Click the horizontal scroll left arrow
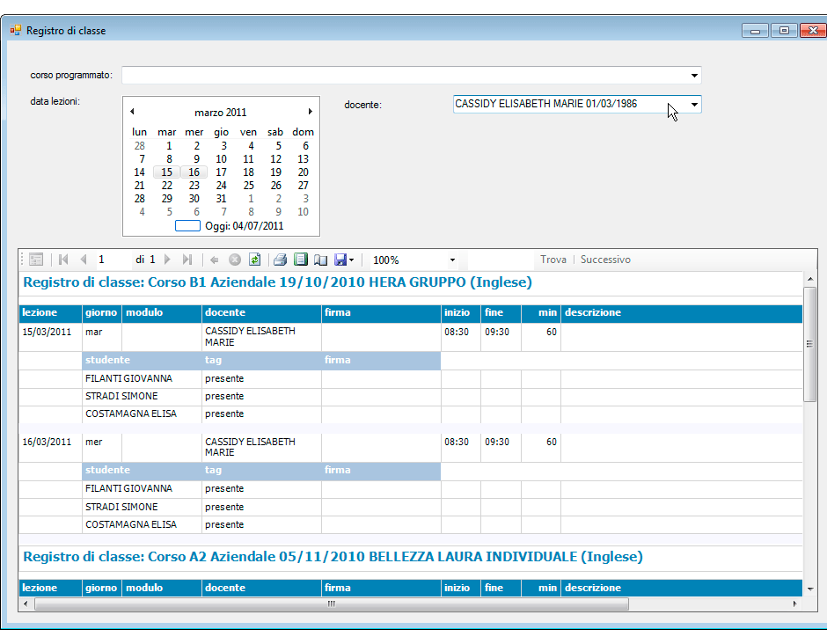Image resolution: width=827 pixels, height=644 pixels. [26, 604]
